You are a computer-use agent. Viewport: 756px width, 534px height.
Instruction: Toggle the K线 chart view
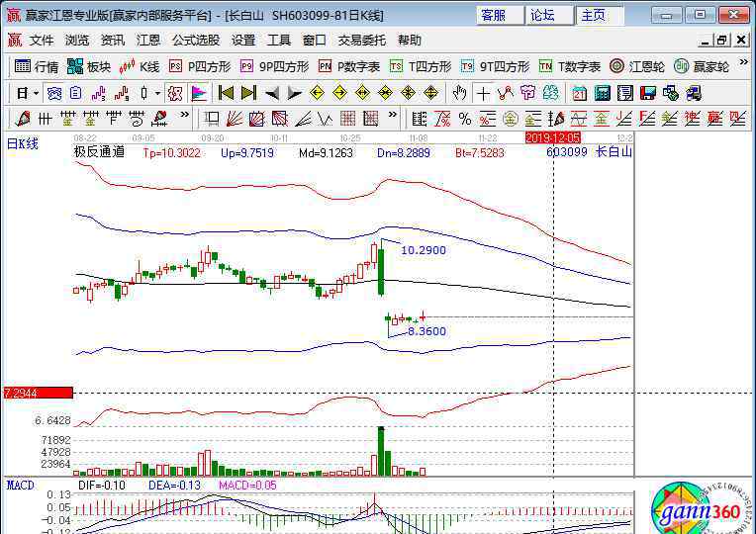[x=140, y=66]
